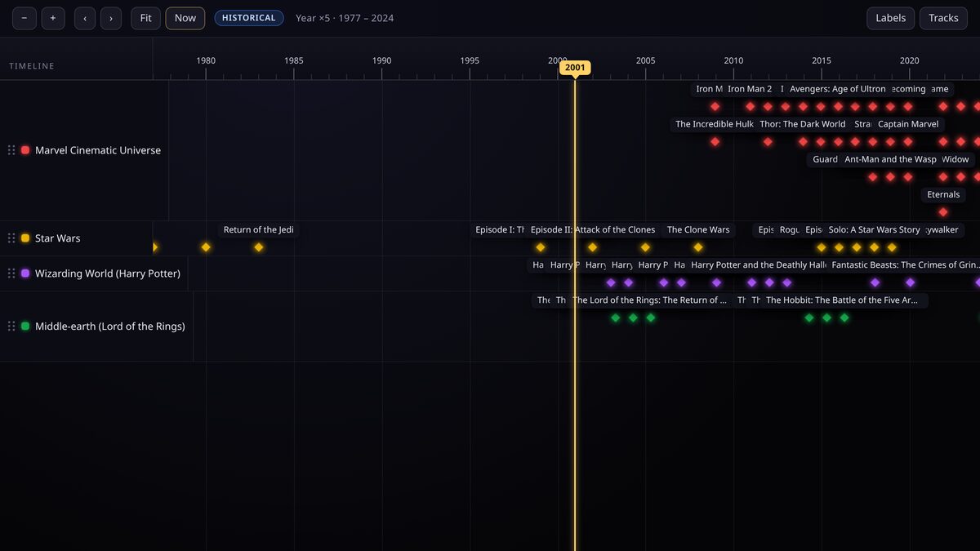Open the Captain Marvel event label
Image resolution: width=980 pixels, height=551 pixels.
(x=908, y=124)
